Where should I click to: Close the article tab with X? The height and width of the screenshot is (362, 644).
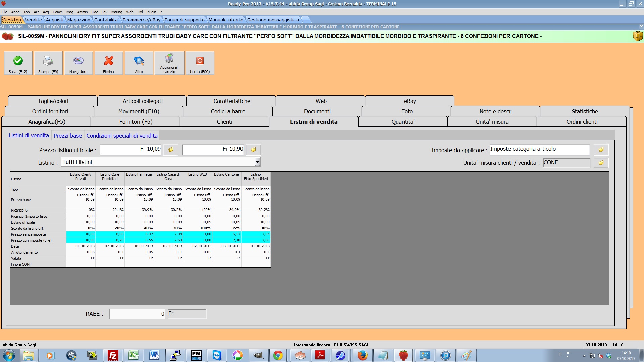641,26
